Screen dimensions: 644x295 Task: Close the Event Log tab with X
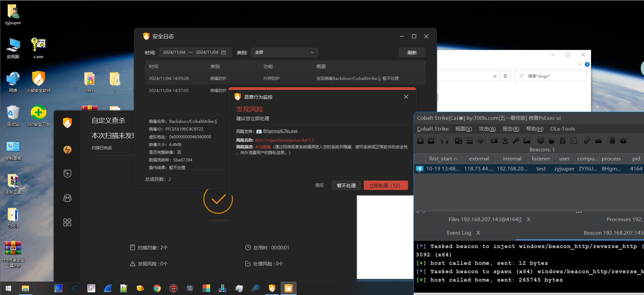coord(478,233)
